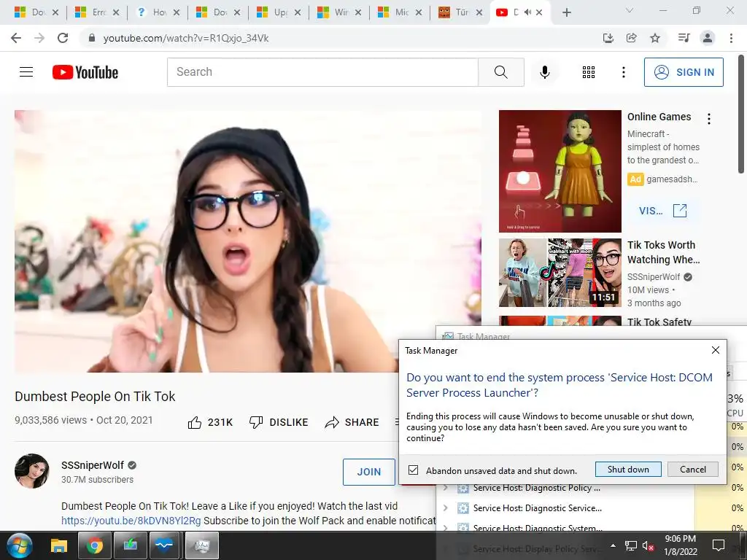Bookmark this page with star icon
Screen dimensions: 747x560
655,38
